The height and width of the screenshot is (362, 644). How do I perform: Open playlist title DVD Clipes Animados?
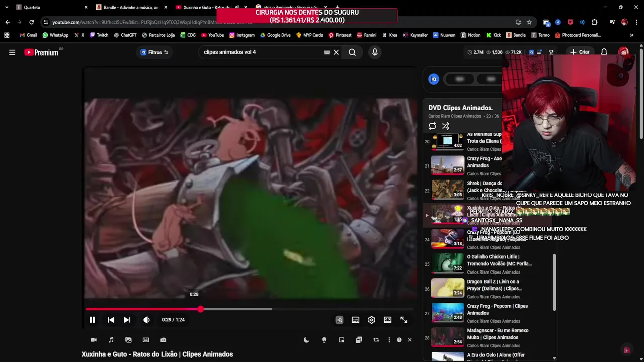tap(460, 108)
